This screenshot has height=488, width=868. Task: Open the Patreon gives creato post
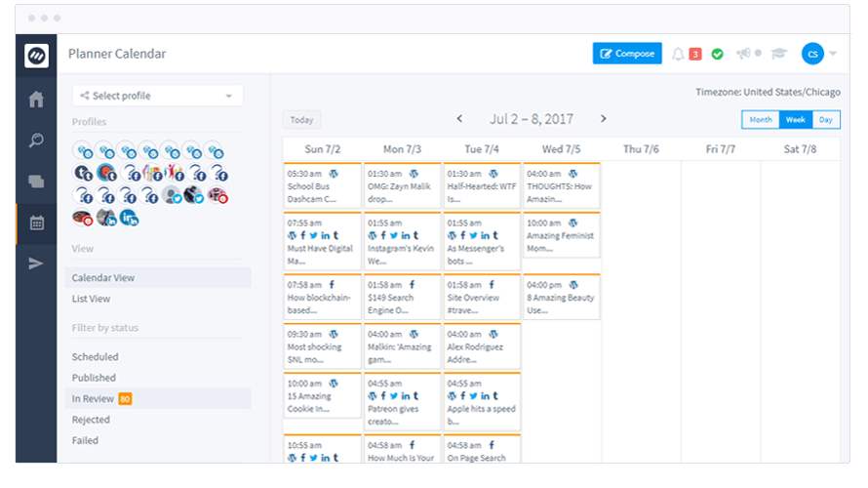[x=403, y=401]
